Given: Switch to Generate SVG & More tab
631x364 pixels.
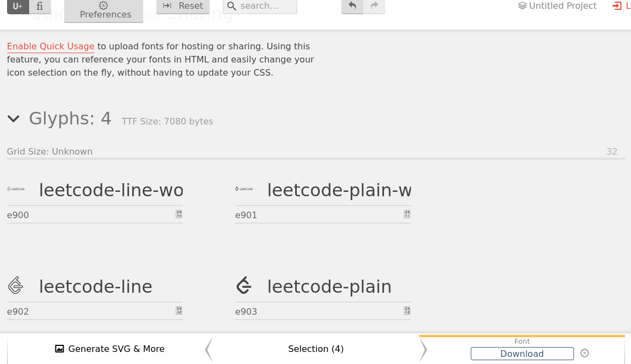Looking at the screenshot, I should (x=109, y=349).
